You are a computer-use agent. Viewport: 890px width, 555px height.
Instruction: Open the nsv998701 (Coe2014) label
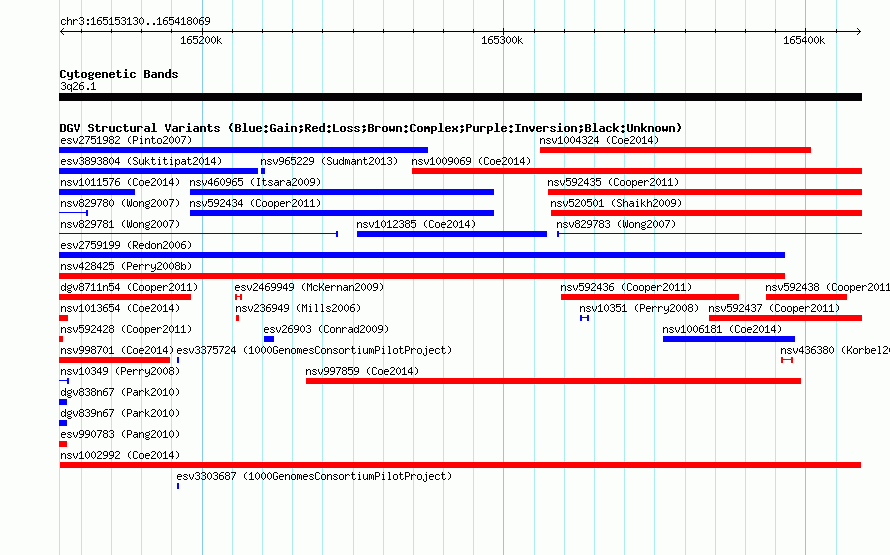117,350
